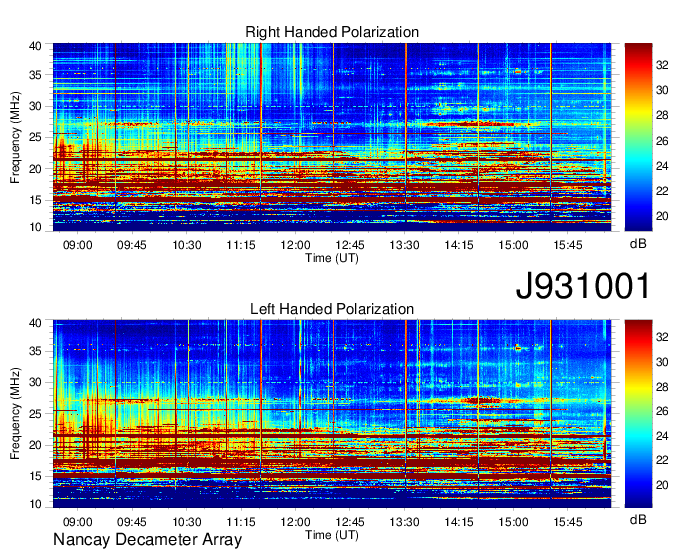This screenshot has height=552, width=680.
Task: Click the 32 value on Left Handed colorbar
Action: (x=662, y=337)
